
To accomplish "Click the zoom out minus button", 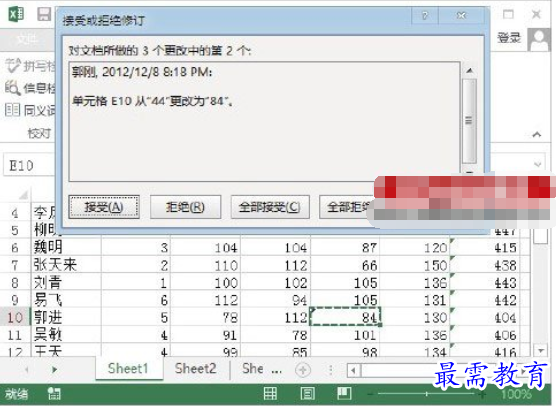I will (370, 394).
